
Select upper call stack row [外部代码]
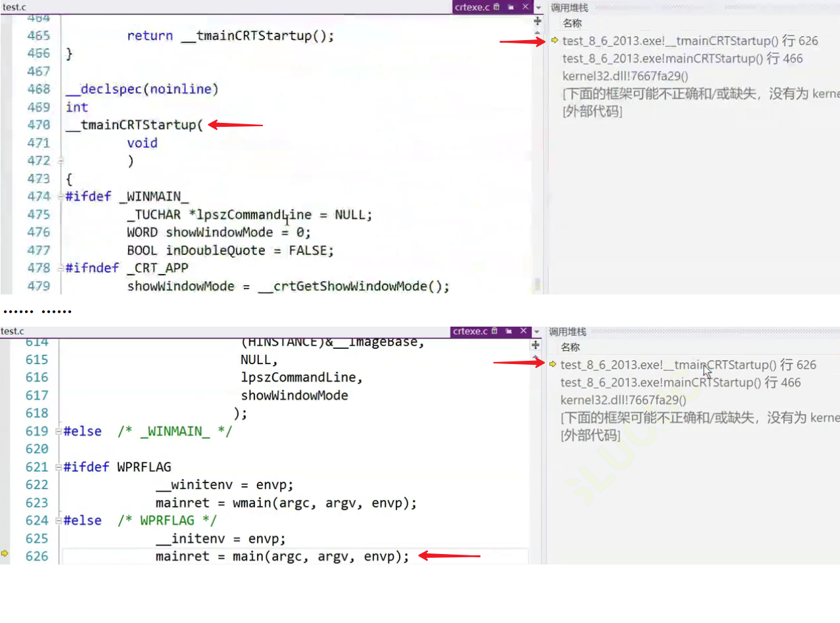(592, 112)
